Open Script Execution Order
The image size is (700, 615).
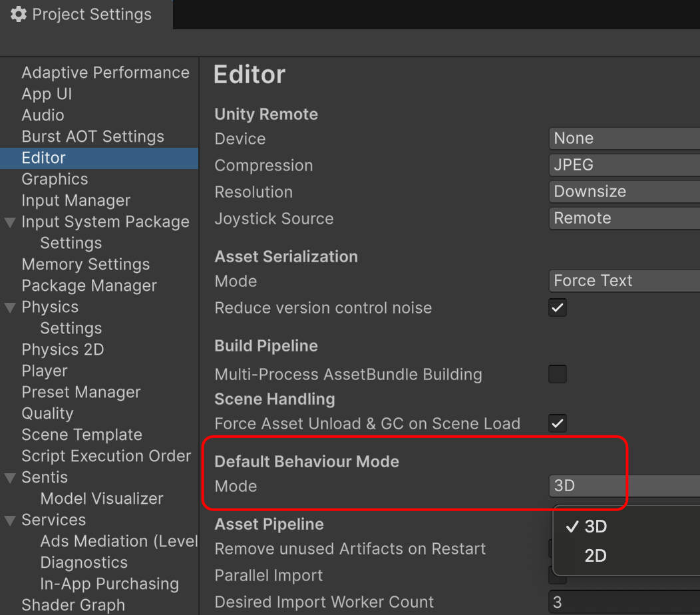coord(106,456)
